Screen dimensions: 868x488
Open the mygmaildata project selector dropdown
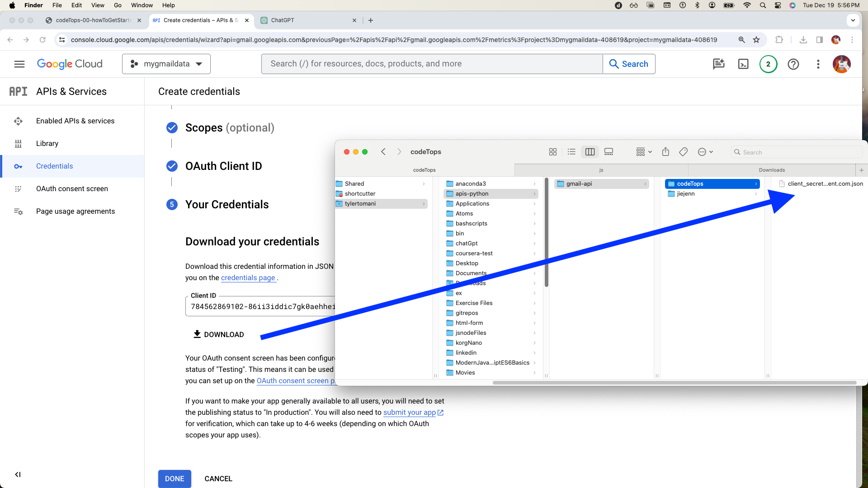166,64
